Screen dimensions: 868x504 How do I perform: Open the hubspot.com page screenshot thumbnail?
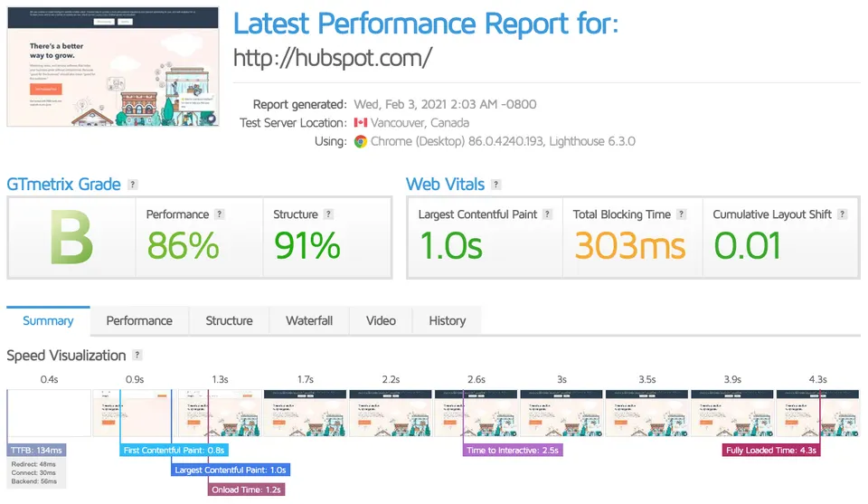click(113, 66)
